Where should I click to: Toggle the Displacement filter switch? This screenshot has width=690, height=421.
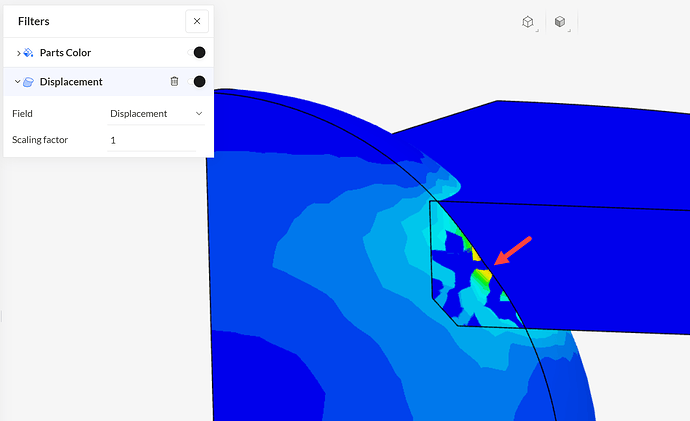pos(196,81)
